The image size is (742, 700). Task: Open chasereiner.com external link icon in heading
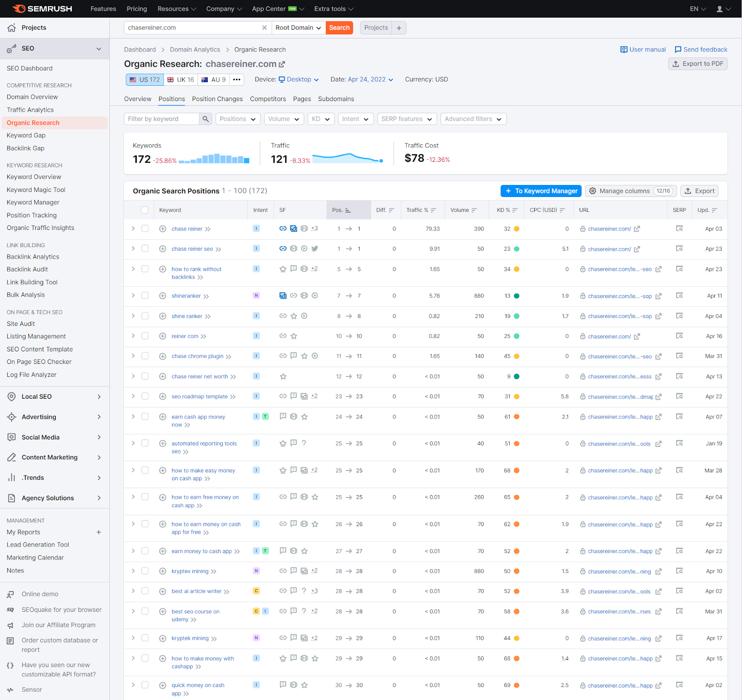tap(282, 64)
